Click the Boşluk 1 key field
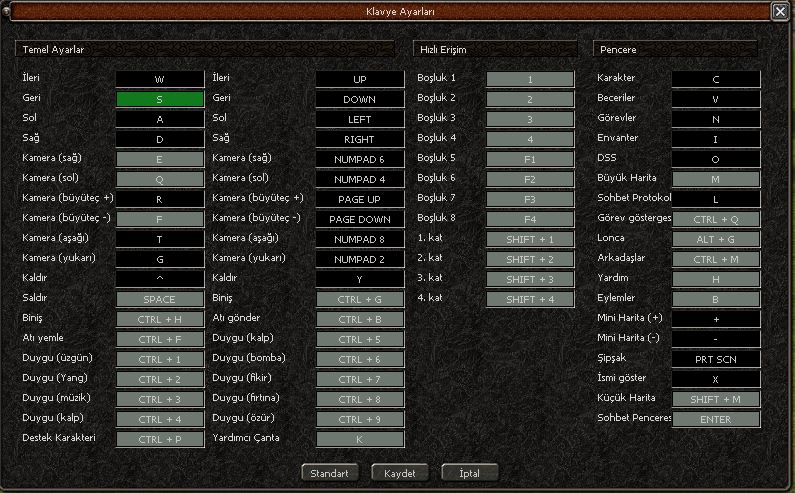795x493 pixels. 530,79
